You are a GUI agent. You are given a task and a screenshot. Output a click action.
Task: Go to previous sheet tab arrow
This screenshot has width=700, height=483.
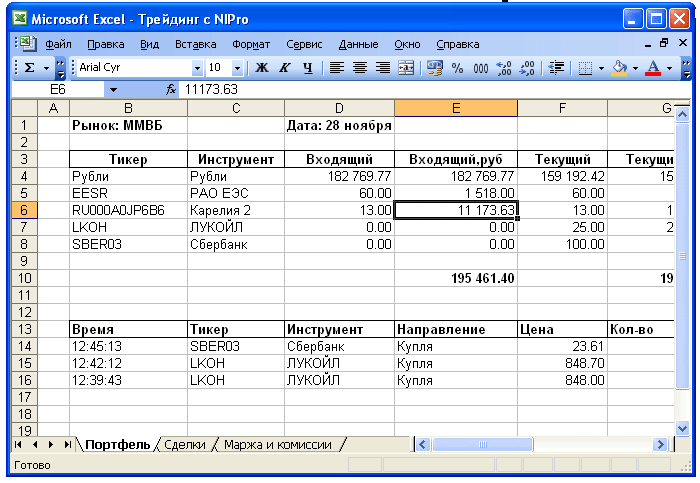[35, 445]
